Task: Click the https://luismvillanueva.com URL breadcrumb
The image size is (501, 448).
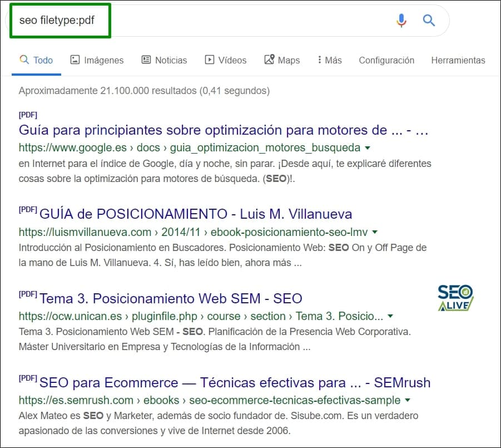Action: click(194, 232)
